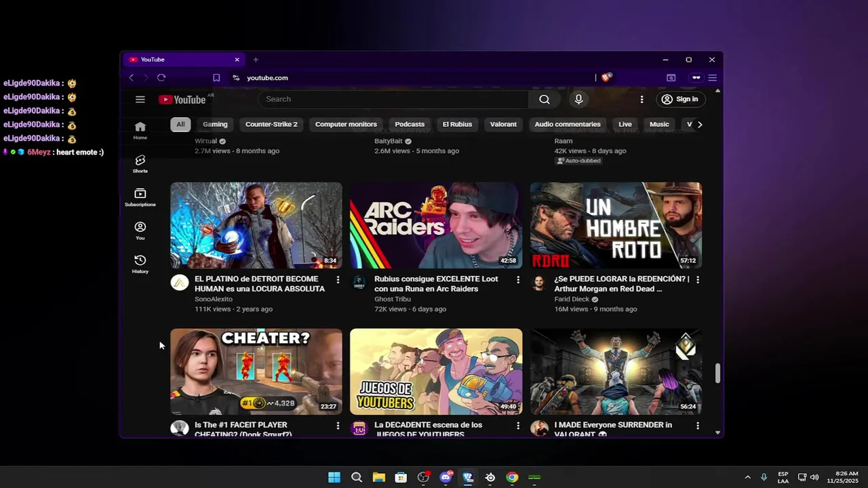868x488 pixels.
Task: Open options for Detroit Become Human video
Action: [338, 280]
